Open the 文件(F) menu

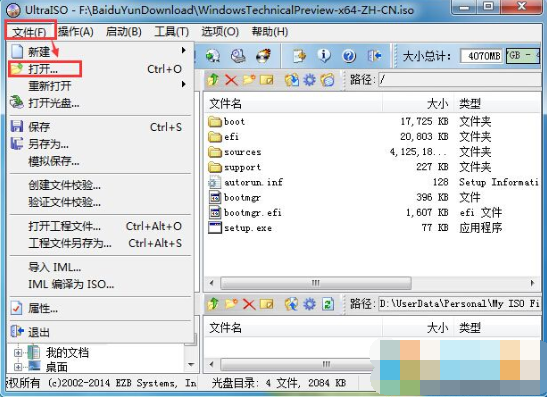tap(30, 32)
